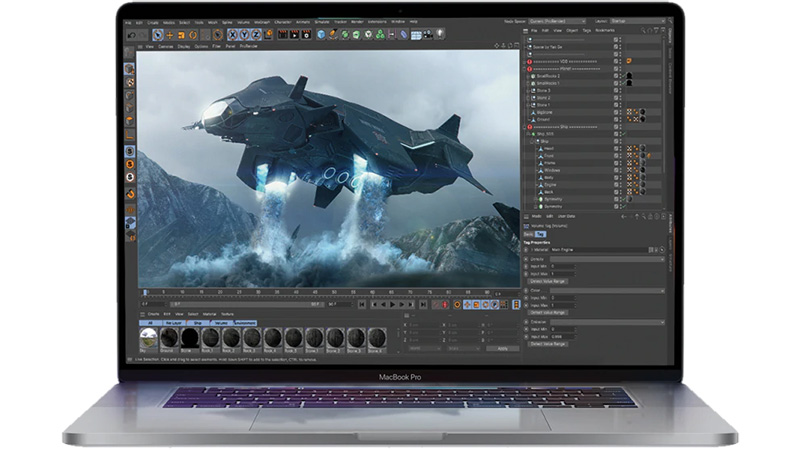Select the Move tool
This screenshot has width=800, height=450.
170,35
